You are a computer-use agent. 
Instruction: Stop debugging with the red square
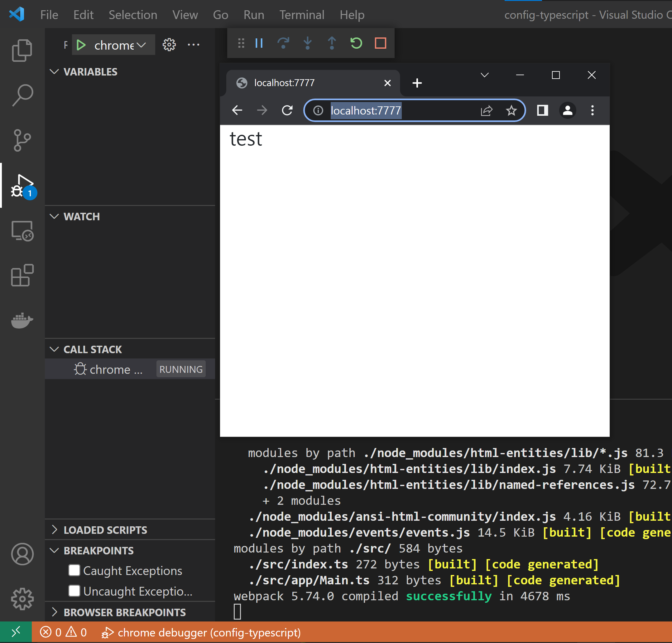point(380,43)
